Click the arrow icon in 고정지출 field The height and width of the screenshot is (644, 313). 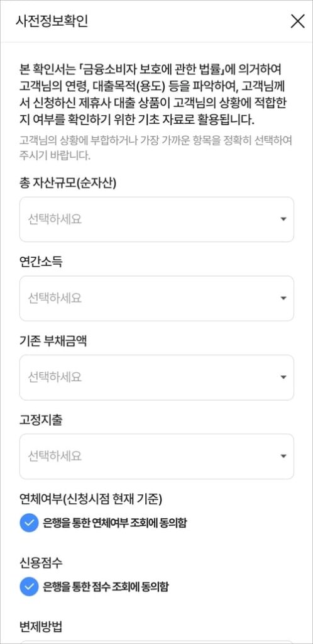coord(283,456)
